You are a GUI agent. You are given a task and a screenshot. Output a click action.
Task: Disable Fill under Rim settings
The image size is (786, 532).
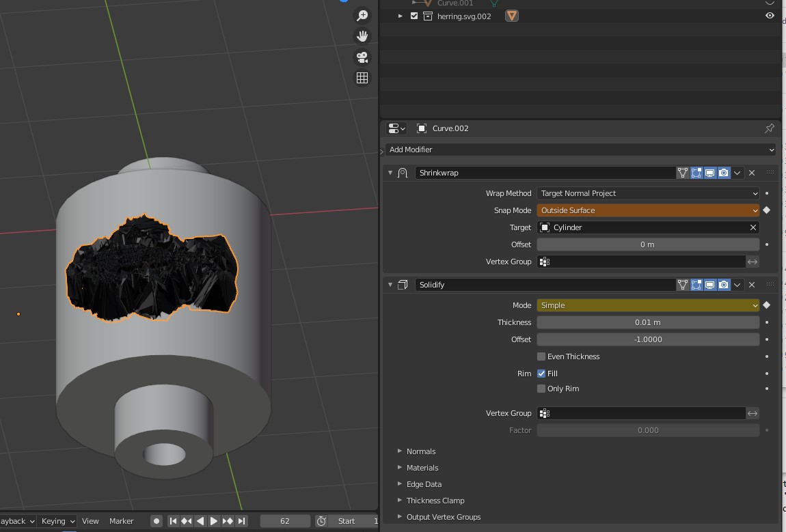541,374
